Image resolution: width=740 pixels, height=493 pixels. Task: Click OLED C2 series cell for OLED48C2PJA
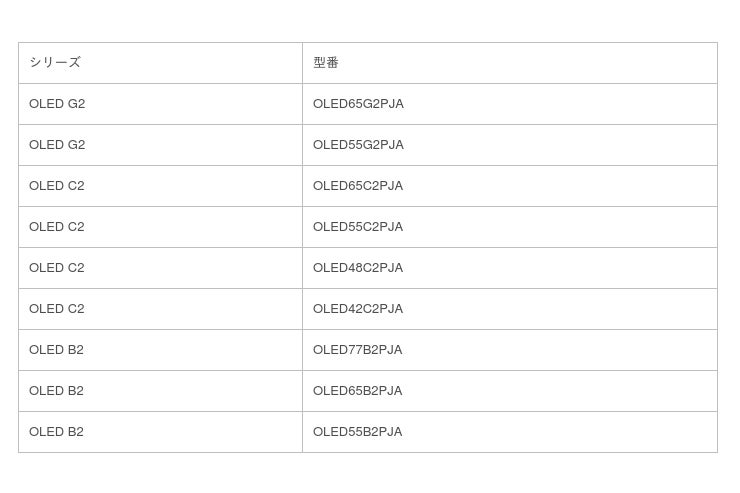click(57, 268)
